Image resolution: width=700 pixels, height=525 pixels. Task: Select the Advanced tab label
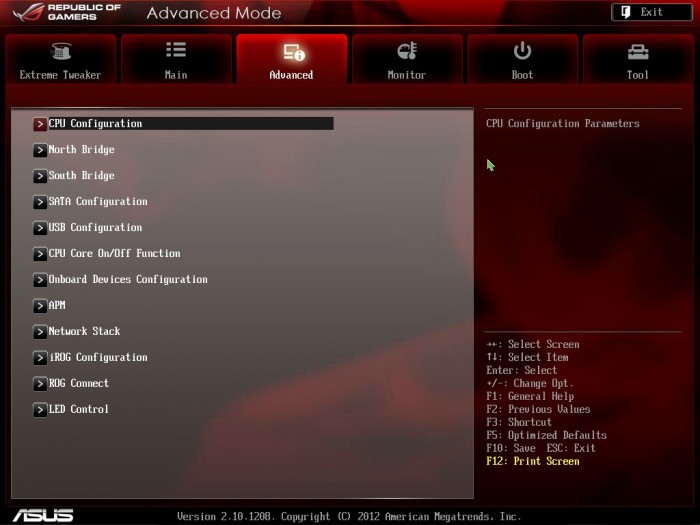pyautogui.click(x=291, y=75)
